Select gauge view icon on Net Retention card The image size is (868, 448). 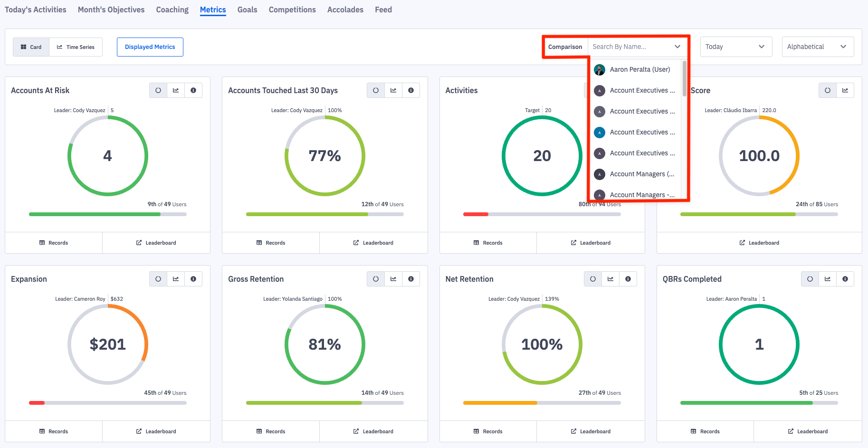[x=593, y=279]
